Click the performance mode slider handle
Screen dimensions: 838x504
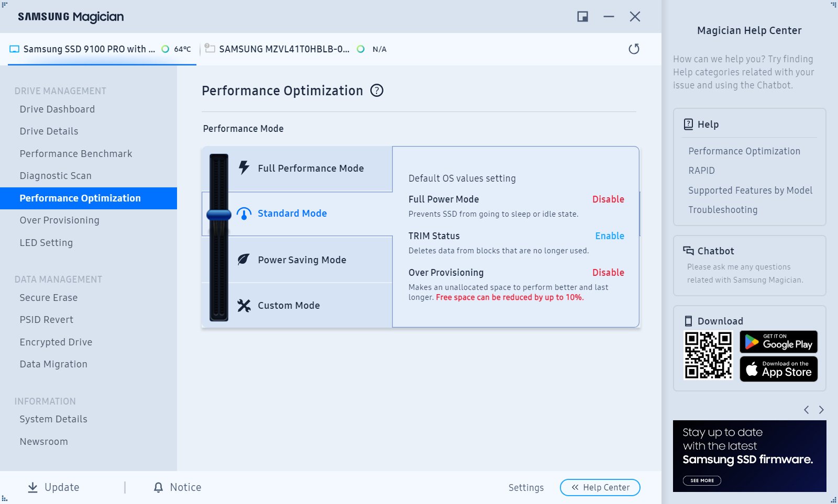(x=219, y=215)
